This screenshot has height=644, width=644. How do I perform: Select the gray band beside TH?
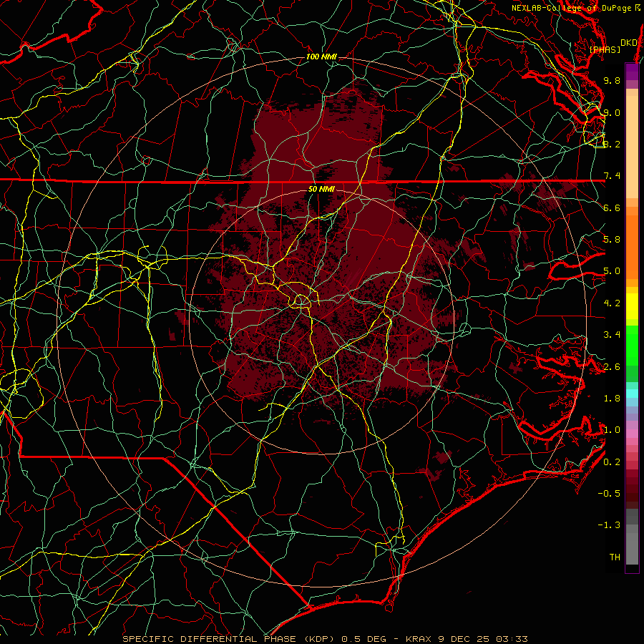(632, 548)
